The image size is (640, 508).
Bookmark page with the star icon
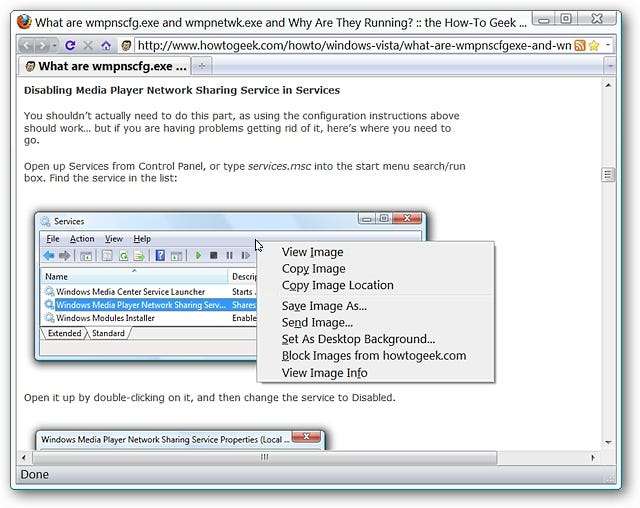point(593,45)
